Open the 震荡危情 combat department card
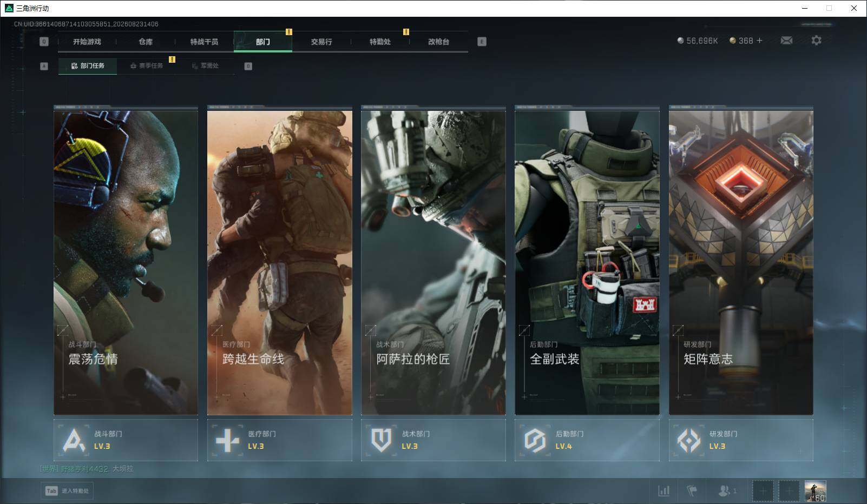 (x=126, y=260)
